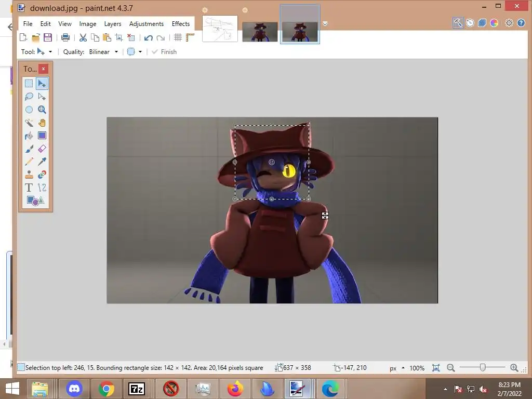Screen dimensions: 532x399
Task: Toggle pixel grid display
Action: (178, 37)
